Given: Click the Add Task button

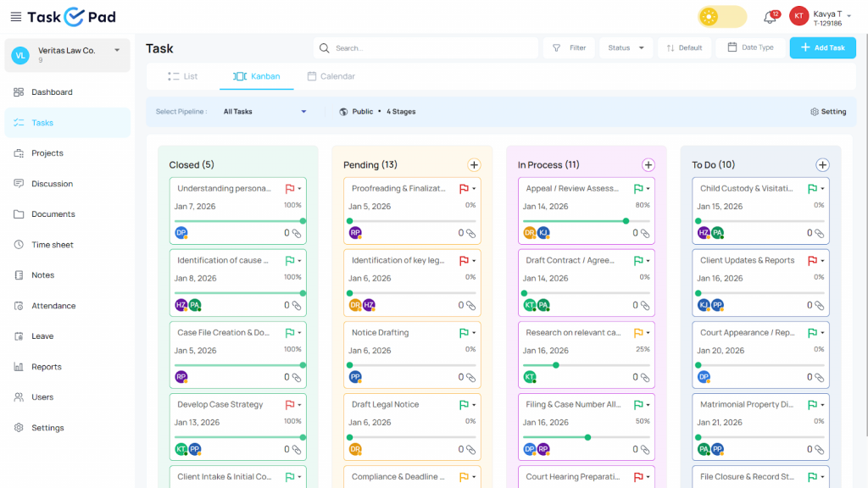Looking at the screenshot, I should (x=822, y=48).
